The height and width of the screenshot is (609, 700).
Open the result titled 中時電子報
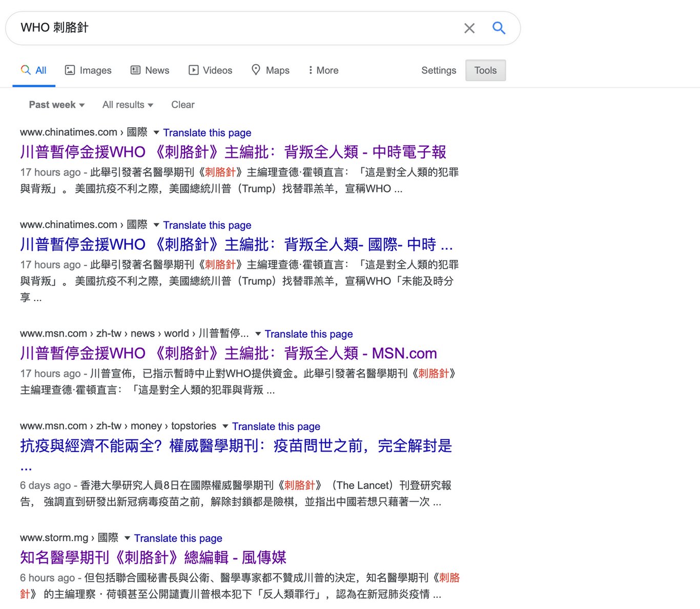(233, 152)
